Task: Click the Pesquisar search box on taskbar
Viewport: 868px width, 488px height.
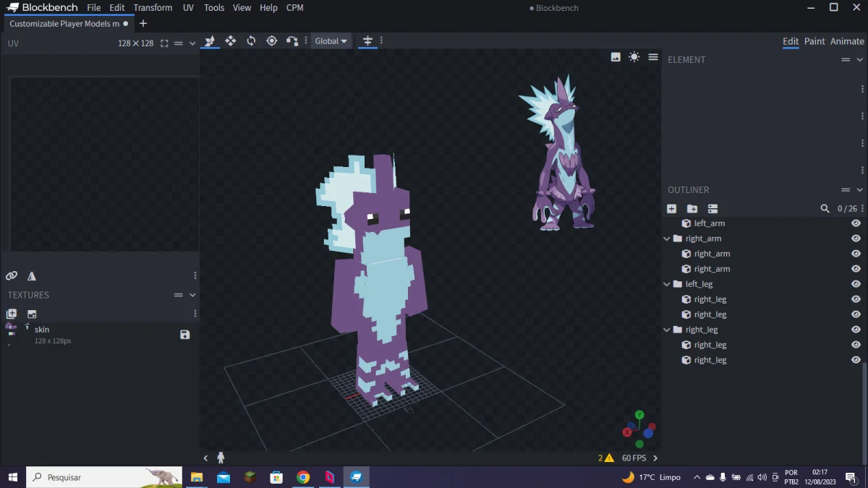Action: coord(104,477)
